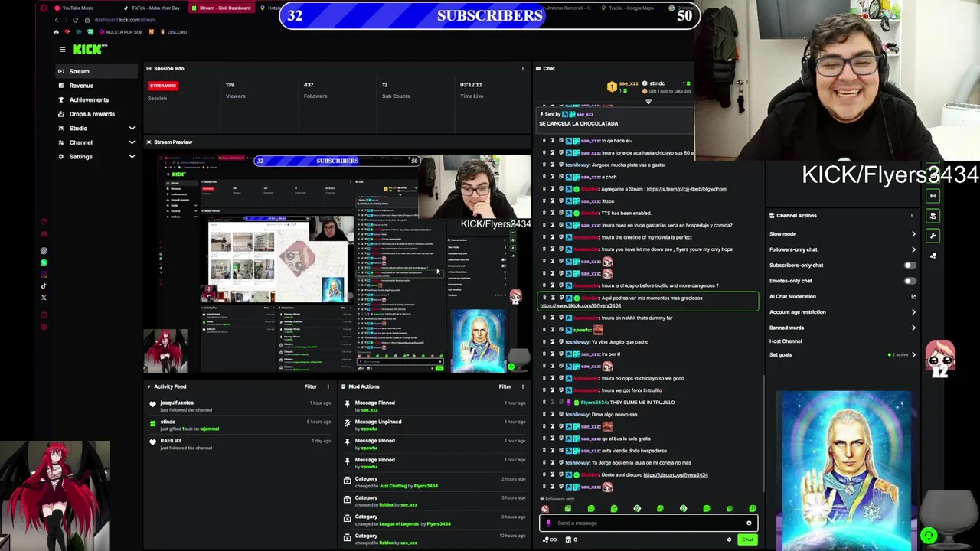The image size is (980, 551).
Task: Open Banned words settings
Action: pyautogui.click(x=842, y=328)
